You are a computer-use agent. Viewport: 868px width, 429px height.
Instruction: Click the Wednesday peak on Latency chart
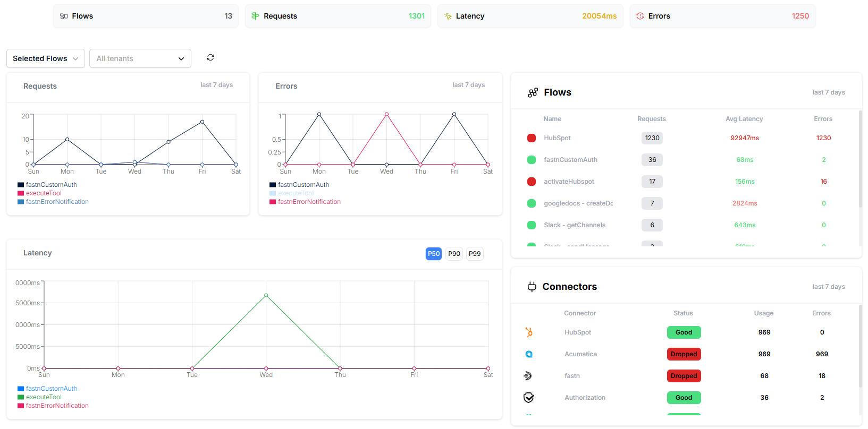266,296
